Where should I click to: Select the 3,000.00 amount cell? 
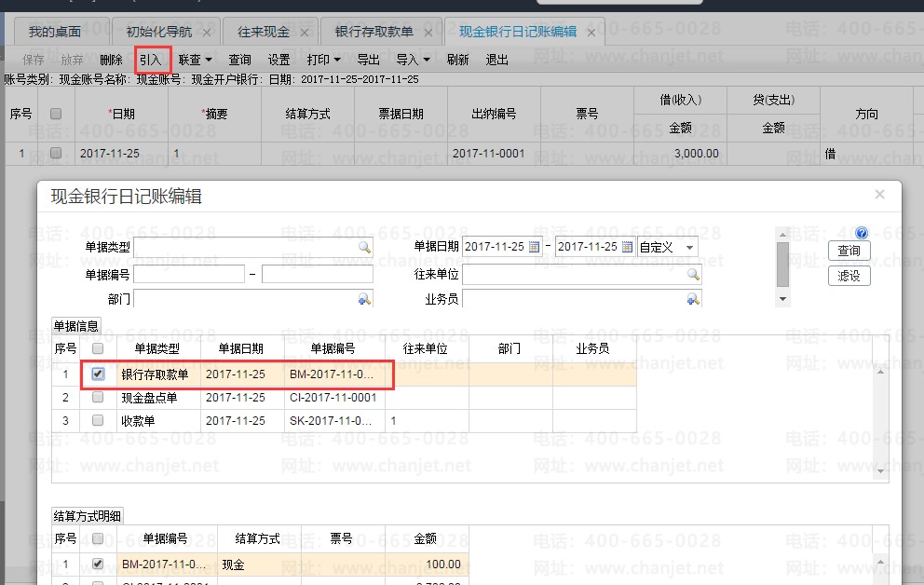(680, 153)
